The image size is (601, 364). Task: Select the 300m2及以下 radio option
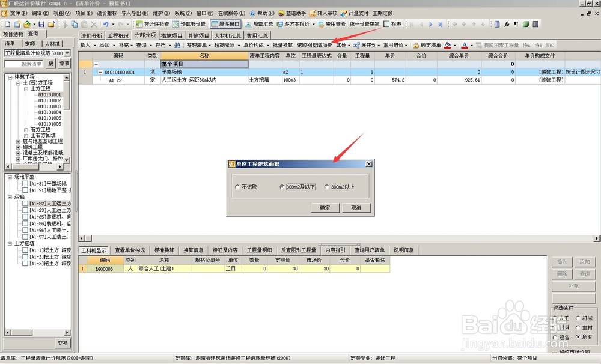282,187
